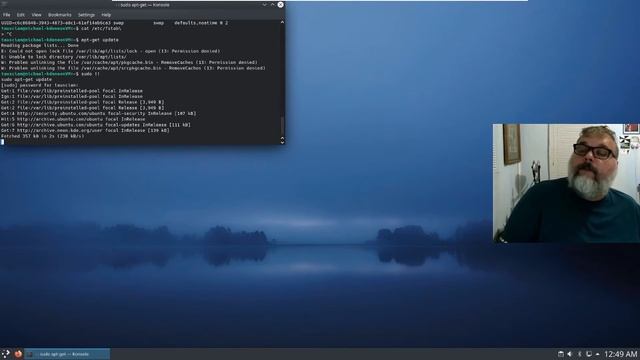640x360 pixels.
Task: Click the webcam video overlay
Action: (566, 183)
